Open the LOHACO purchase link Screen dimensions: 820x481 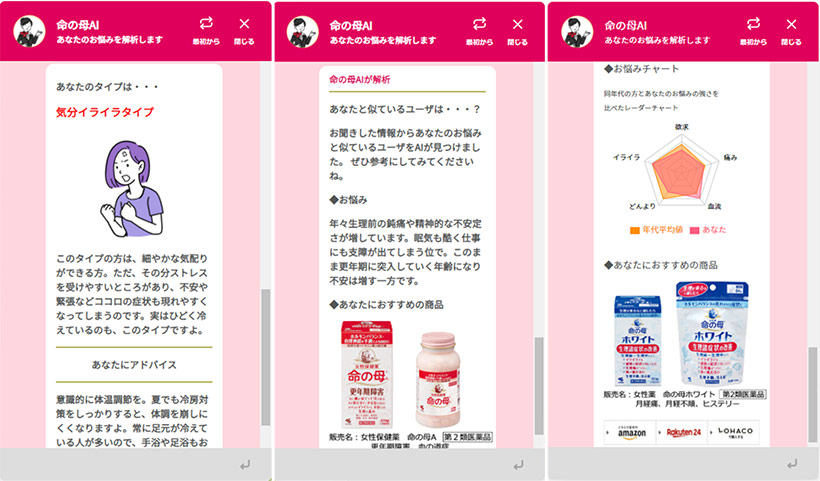tap(733, 432)
